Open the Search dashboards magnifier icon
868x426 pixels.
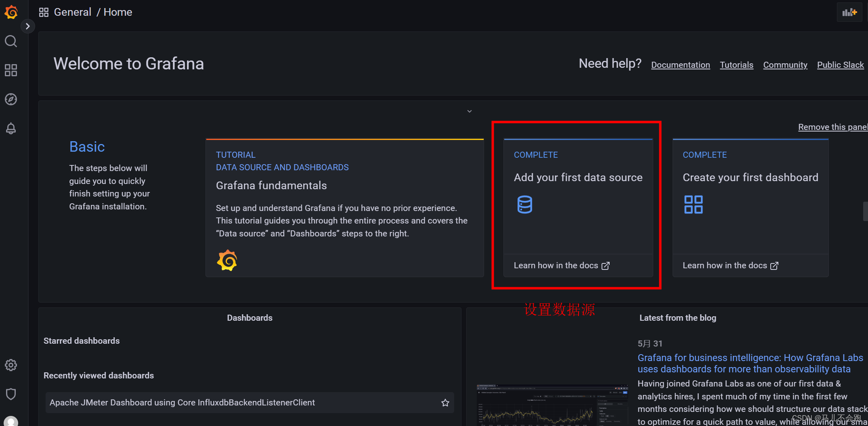pos(11,41)
